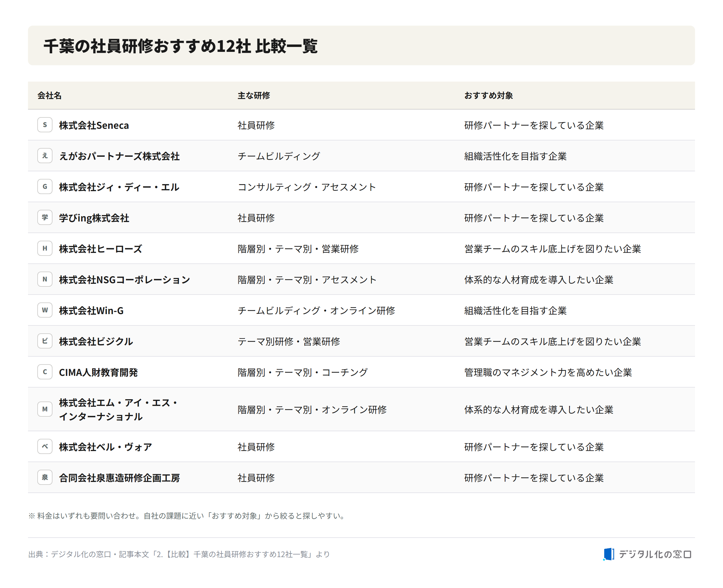
Task: Click the え badge beside えがおパートナーズ株式会社
Action: [x=45, y=156]
